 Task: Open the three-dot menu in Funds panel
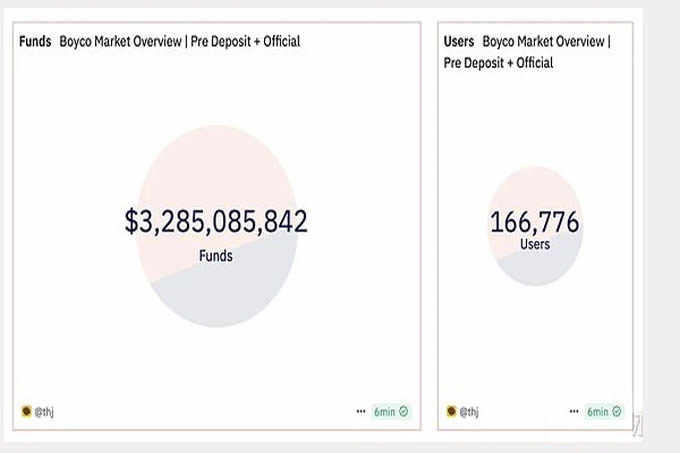pyautogui.click(x=361, y=411)
